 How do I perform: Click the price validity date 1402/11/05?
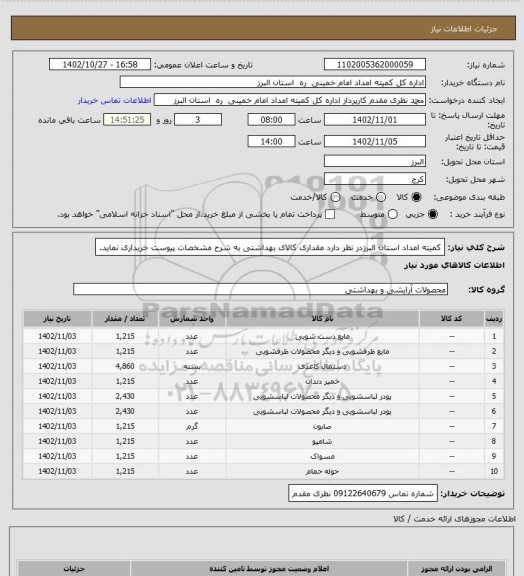click(x=375, y=141)
